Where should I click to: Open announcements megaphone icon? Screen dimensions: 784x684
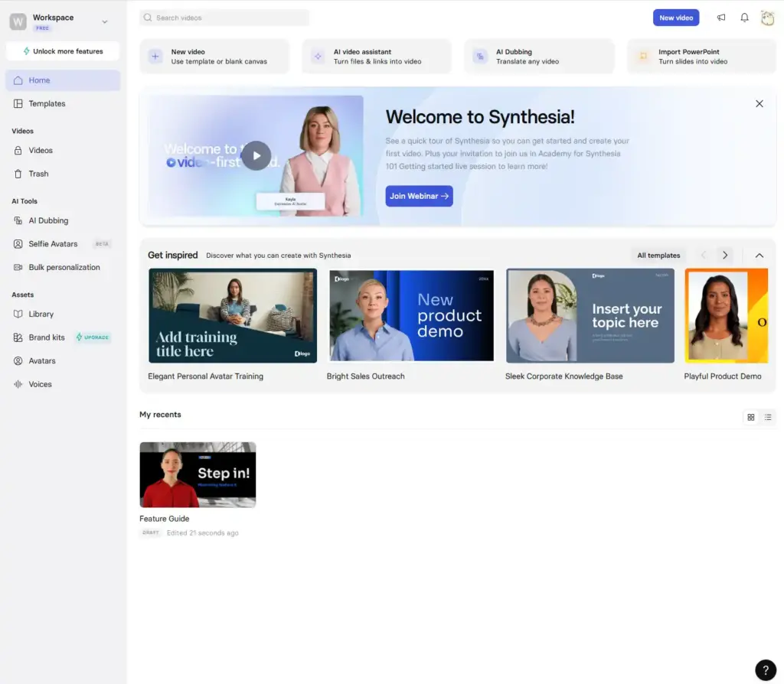[x=721, y=18]
